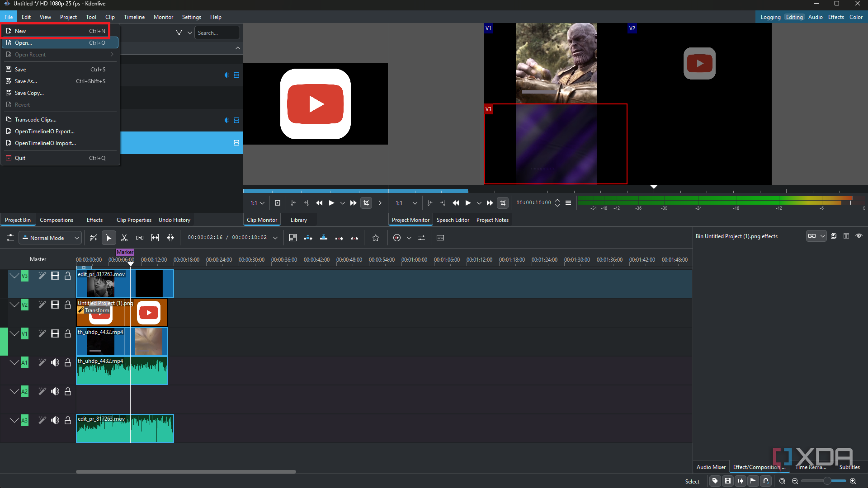The width and height of the screenshot is (868, 488).
Task: Switch to the Compositions tab
Action: tap(57, 220)
